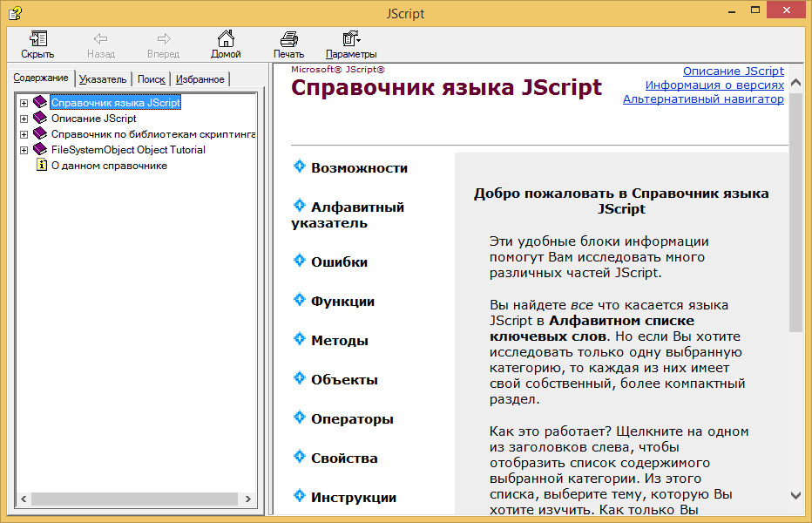Screen dimensions: 812x523
Task: Click the content pane scroll down arrow
Action: (x=795, y=495)
